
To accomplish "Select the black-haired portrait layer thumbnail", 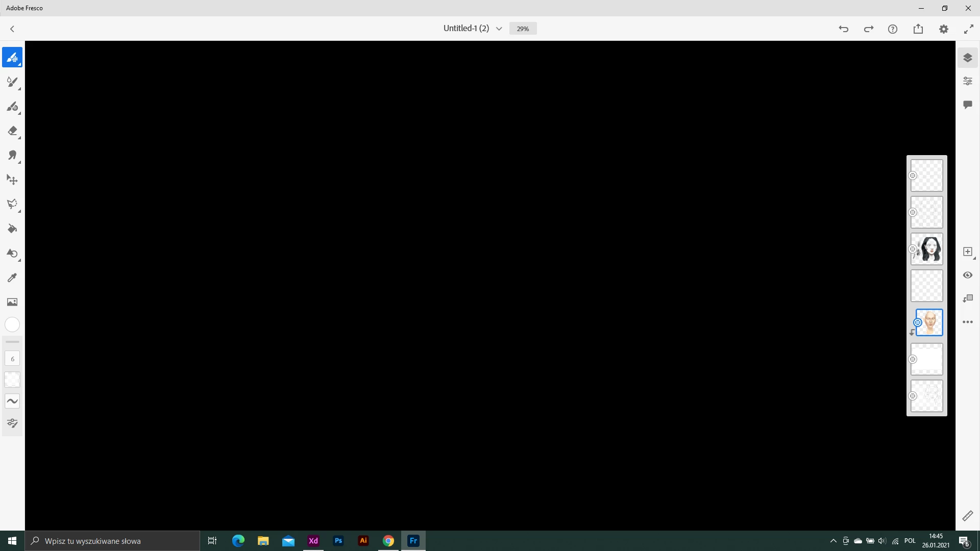I will 927,249.
